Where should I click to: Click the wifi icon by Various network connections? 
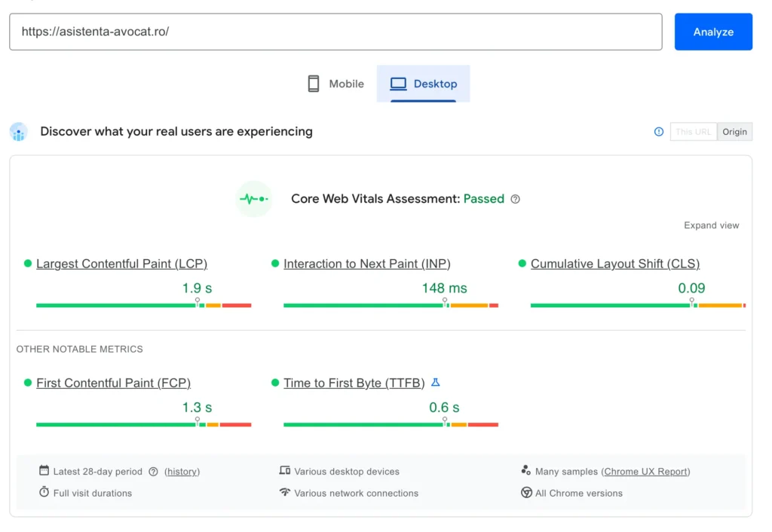(x=284, y=492)
